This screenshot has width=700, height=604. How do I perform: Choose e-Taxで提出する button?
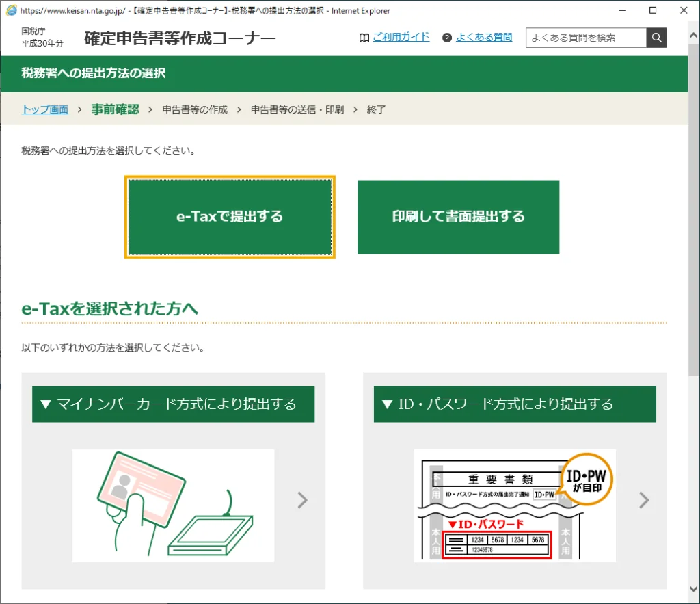230,217
